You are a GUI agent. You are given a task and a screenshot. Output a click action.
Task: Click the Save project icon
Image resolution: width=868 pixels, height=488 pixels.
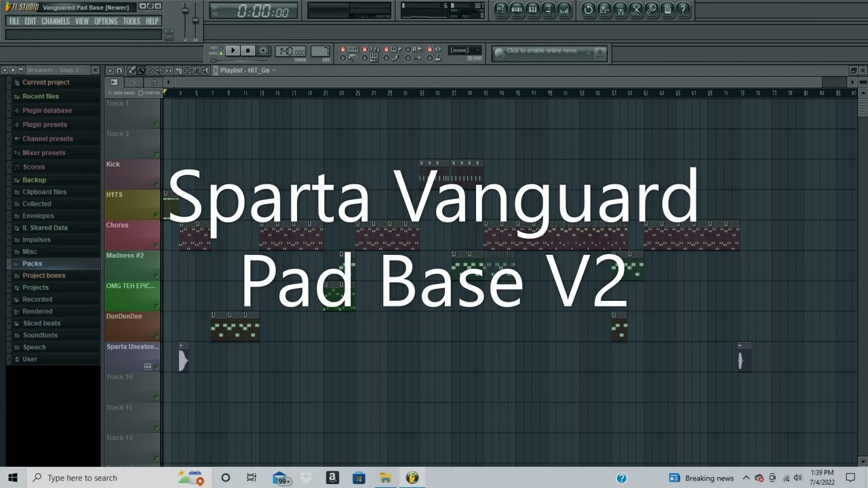coord(620,9)
